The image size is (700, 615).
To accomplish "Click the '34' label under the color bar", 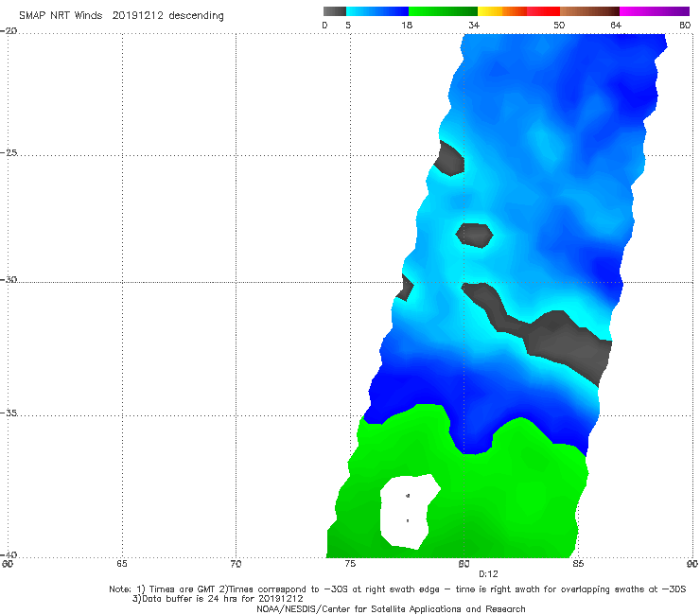I will point(474,25).
